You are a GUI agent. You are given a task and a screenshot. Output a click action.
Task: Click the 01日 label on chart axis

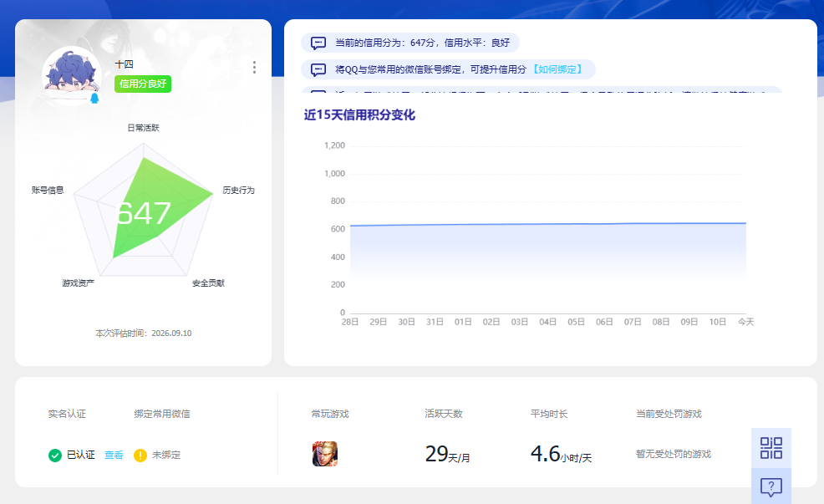[463, 322]
